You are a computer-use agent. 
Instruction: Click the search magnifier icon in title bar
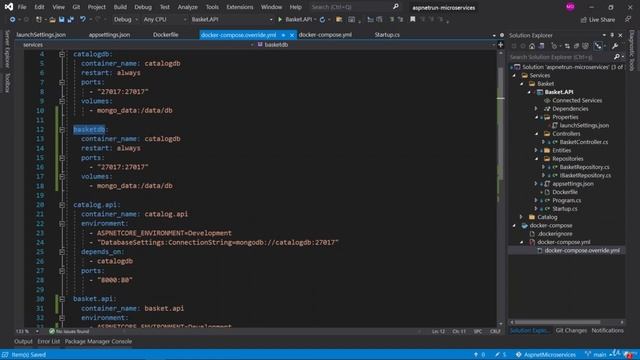click(396, 7)
